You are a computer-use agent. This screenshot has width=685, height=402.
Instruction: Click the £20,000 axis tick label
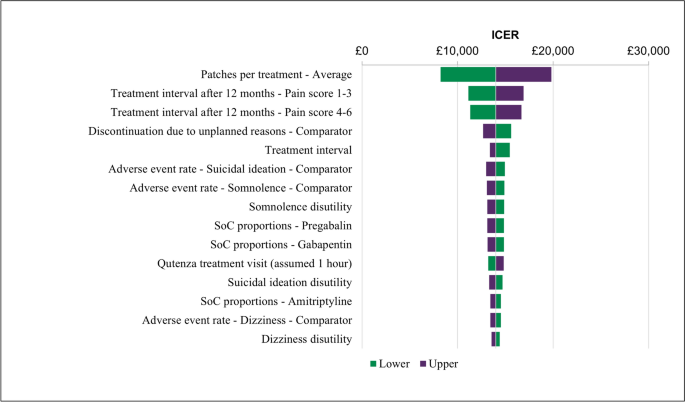553,51
